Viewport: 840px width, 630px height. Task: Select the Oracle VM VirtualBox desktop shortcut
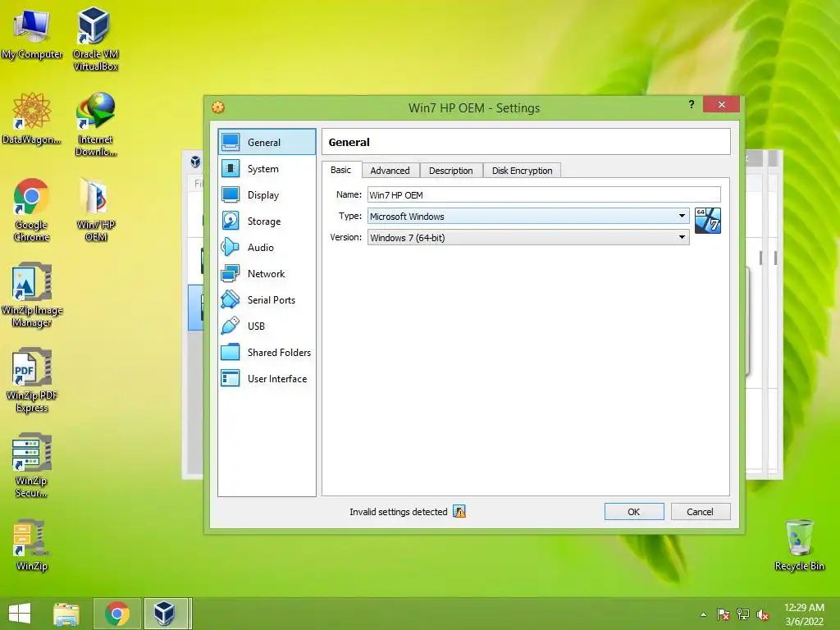pyautogui.click(x=95, y=39)
